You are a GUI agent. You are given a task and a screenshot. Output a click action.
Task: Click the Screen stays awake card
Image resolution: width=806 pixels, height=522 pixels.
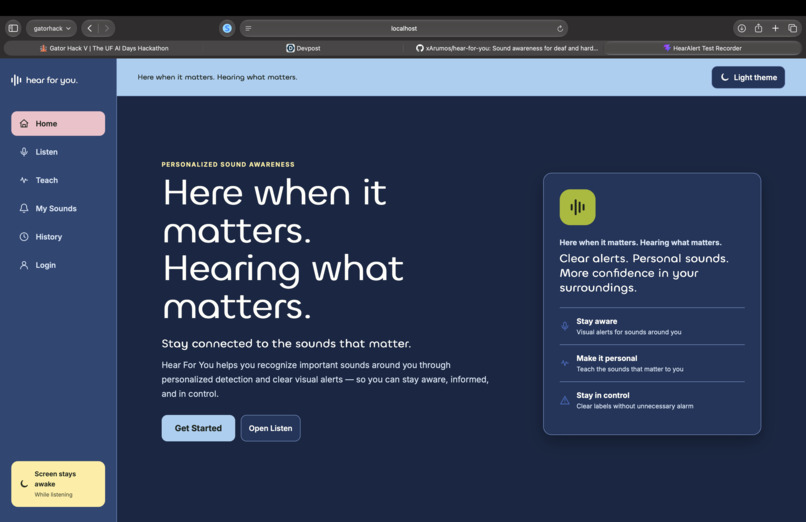(58, 484)
